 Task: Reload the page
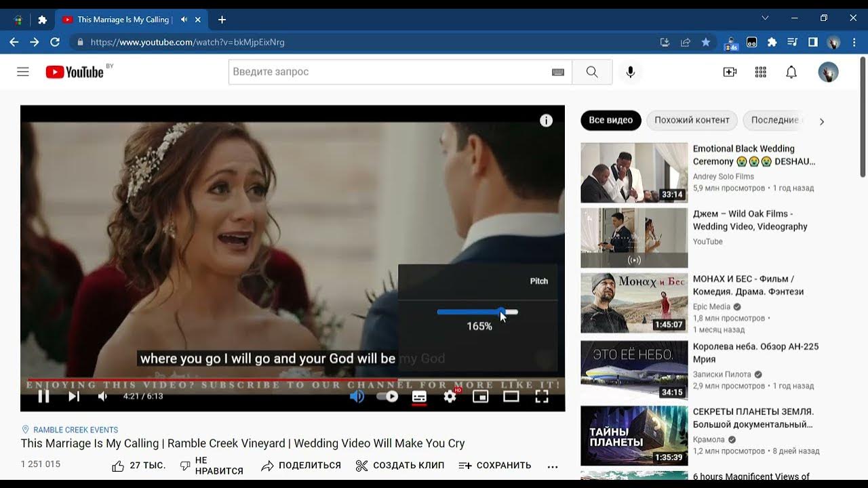click(55, 42)
